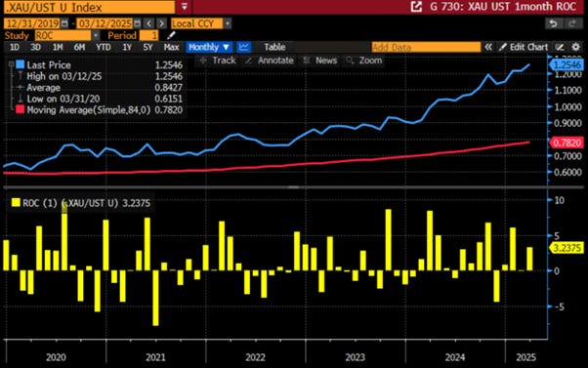Open calendar picker for start date 12/31/2019
The width and height of the screenshot is (588, 368).
coord(64,23)
